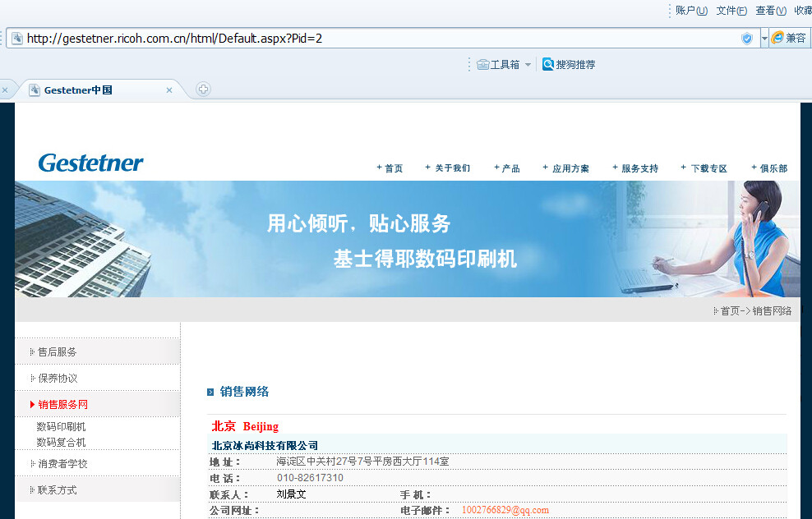Click the red arrow beside 销售服务网
The width and height of the screenshot is (812, 519).
(x=32, y=405)
